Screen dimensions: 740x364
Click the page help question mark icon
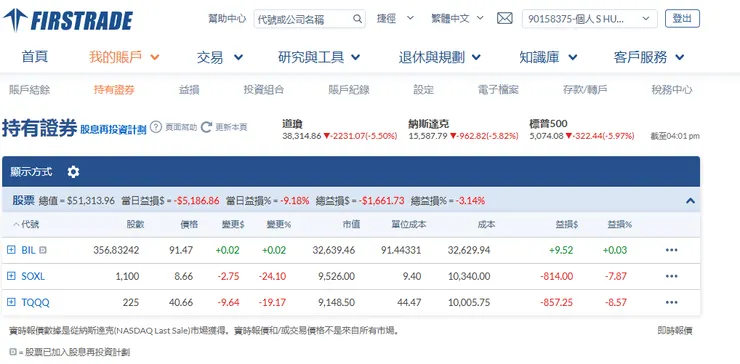pos(156,127)
